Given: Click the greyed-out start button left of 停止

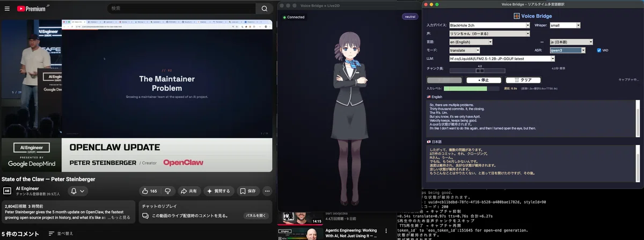Looking at the screenshot, I should coord(444,79).
